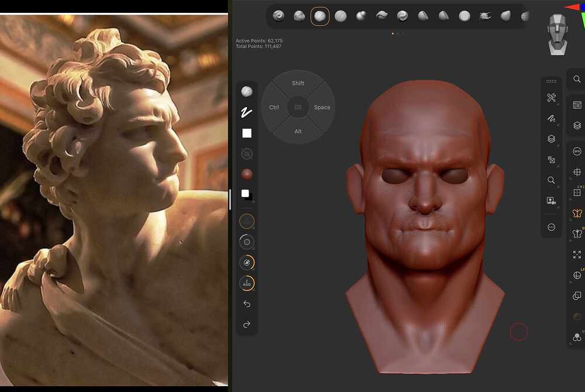Click the search magnifier at right edge top
The height and width of the screenshot is (392, 585).
(x=577, y=79)
